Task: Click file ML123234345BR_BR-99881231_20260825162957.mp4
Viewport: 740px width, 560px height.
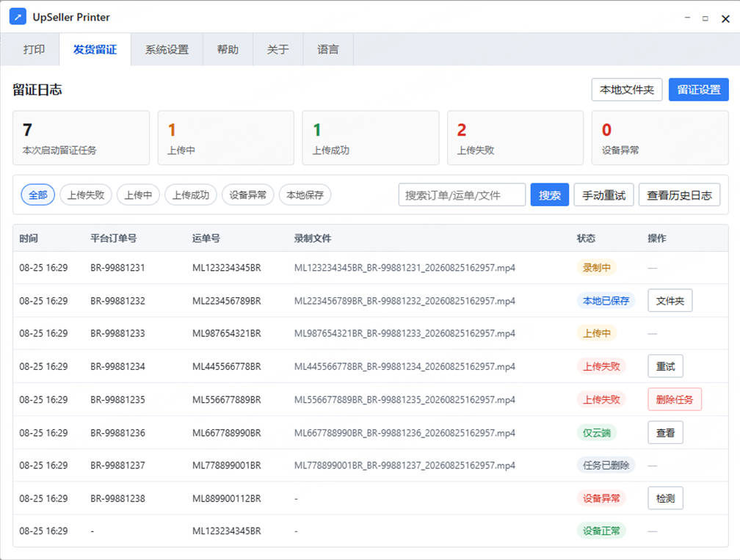Action: click(x=405, y=267)
